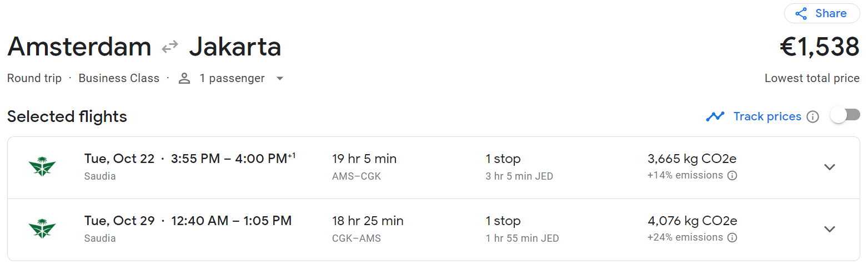The image size is (868, 270).
Task: Click the passenger person icon
Action: 184,79
